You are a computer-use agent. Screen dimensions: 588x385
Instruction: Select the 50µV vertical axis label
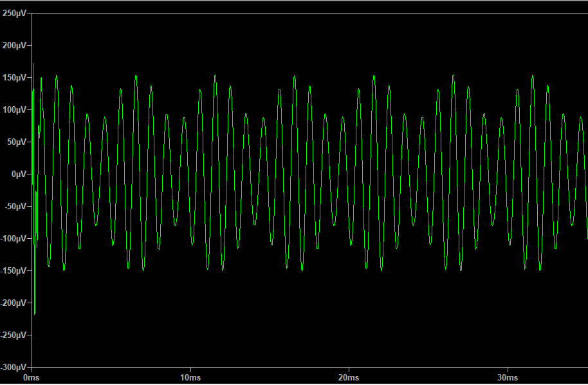(16, 142)
